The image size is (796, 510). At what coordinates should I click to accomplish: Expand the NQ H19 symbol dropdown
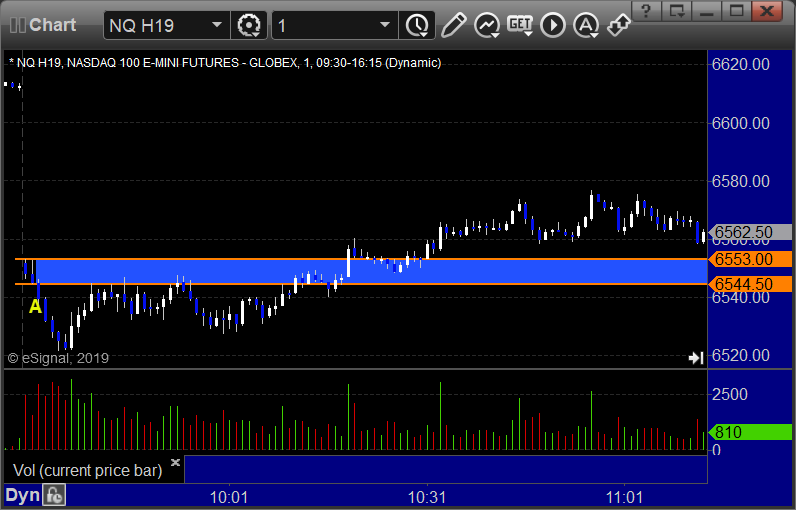[x=217, y=25]
